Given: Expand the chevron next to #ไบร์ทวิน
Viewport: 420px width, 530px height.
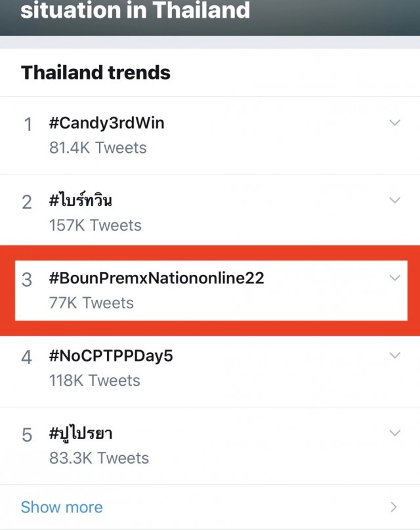Looking at the screenshot, I should pos(394,200).
